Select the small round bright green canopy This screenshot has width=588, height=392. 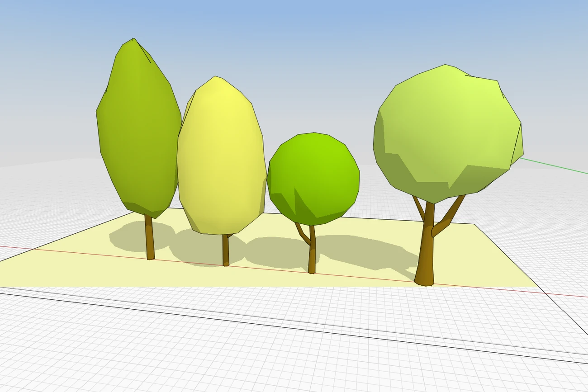[x=314, y=176]
